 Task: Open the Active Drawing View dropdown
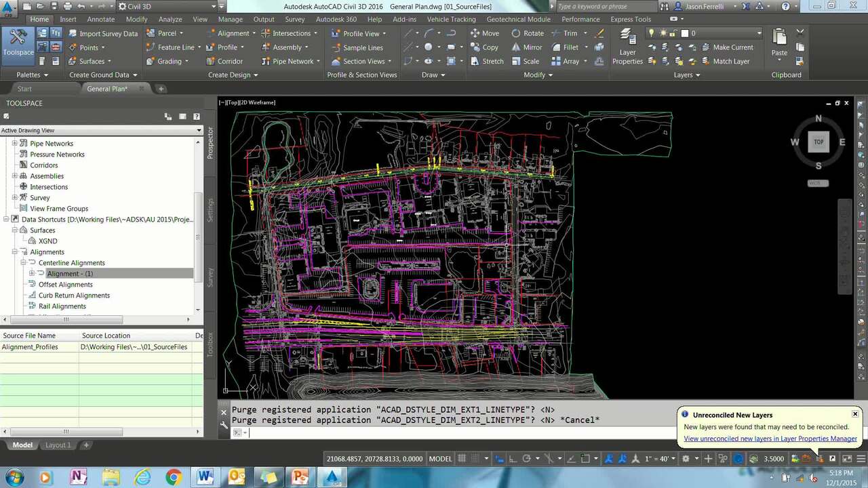tap(102, 130)
